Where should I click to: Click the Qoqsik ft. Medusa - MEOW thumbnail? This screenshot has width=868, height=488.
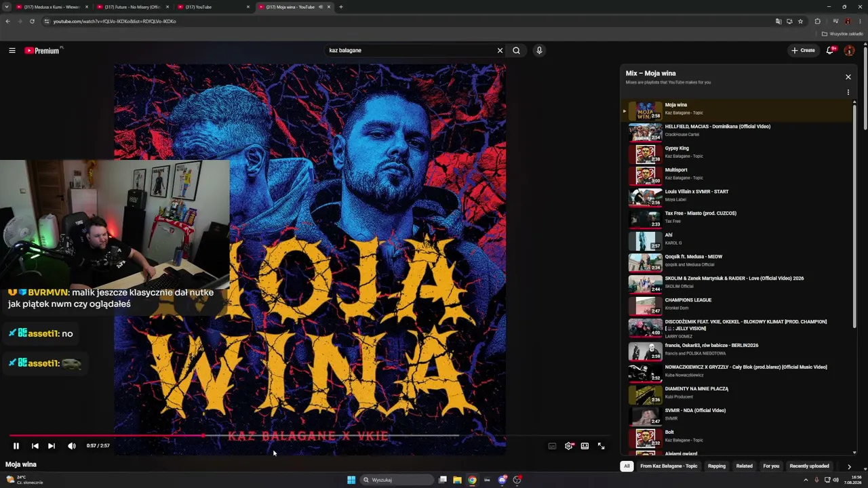(646, 263)
